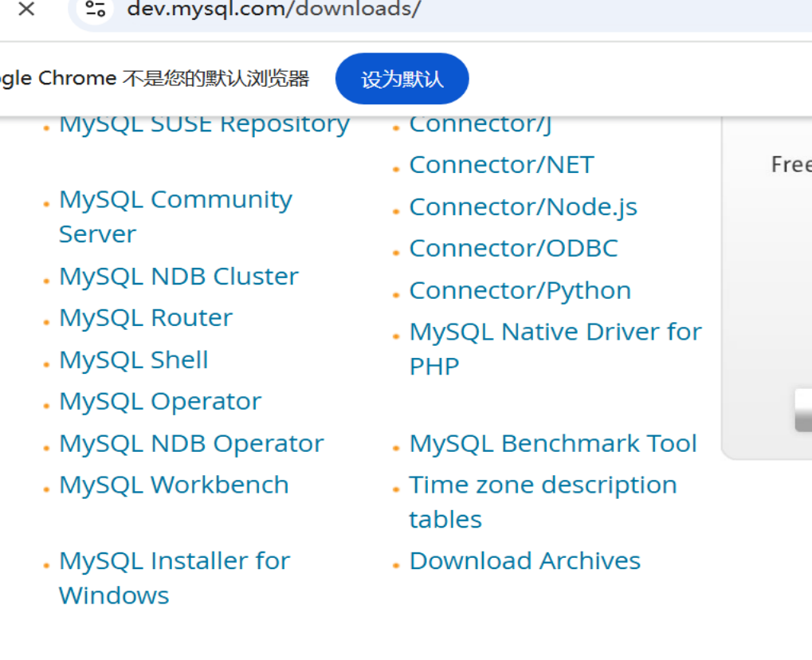Click the X icon beside the address bar

click(x=26, y=10)
